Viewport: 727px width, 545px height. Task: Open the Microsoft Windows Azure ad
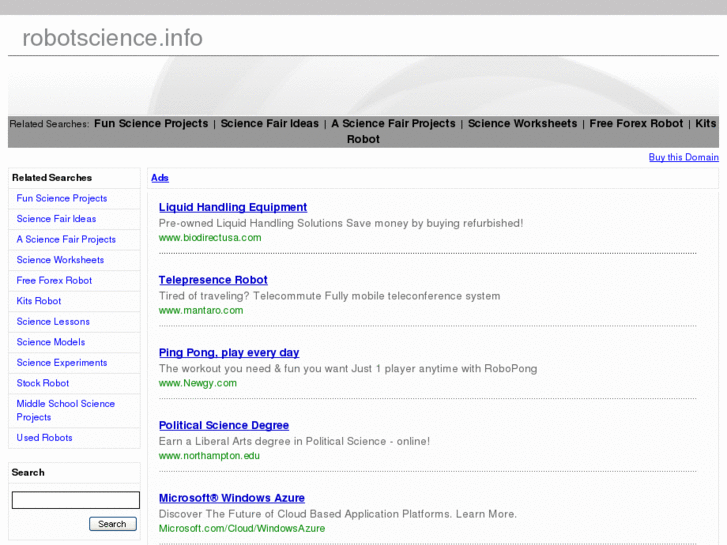coord(232,498)
